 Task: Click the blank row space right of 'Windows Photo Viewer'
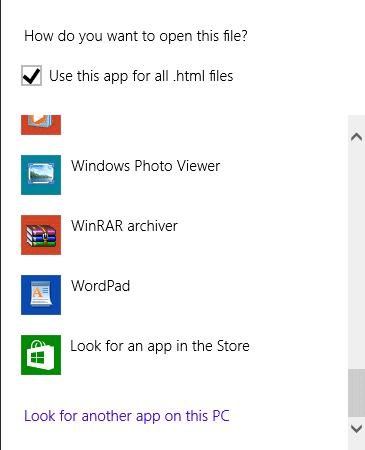click(x=283, y=175)
